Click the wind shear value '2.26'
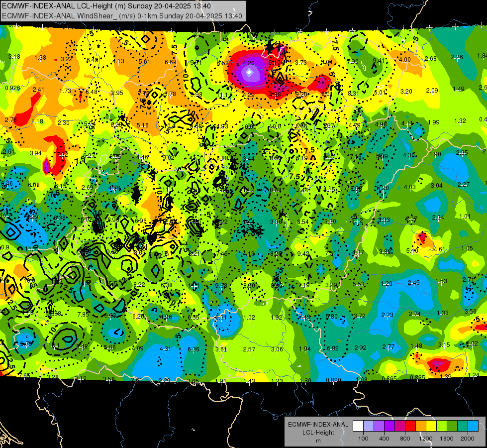Image resolution: width=487 pixels, height=448 pixels. 457,57
